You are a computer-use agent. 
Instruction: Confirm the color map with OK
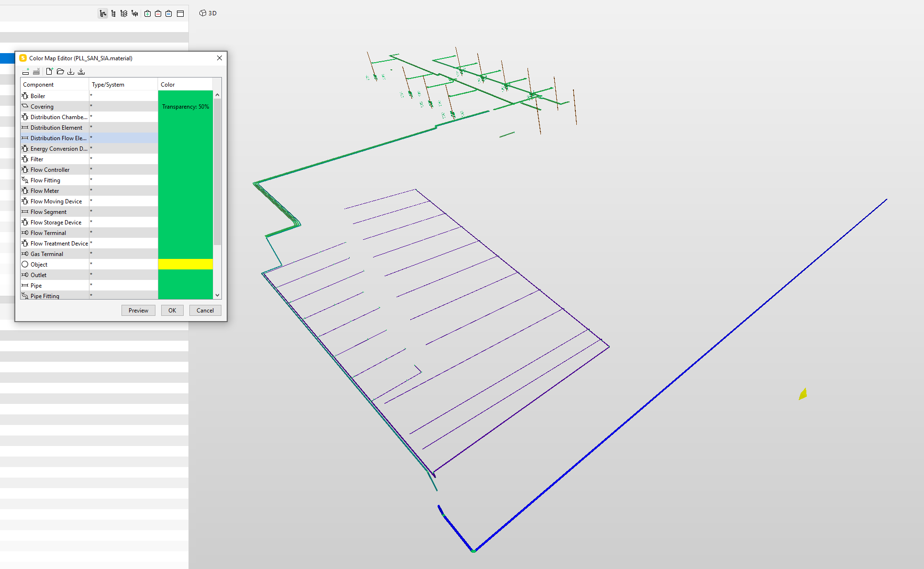point(172,310)
